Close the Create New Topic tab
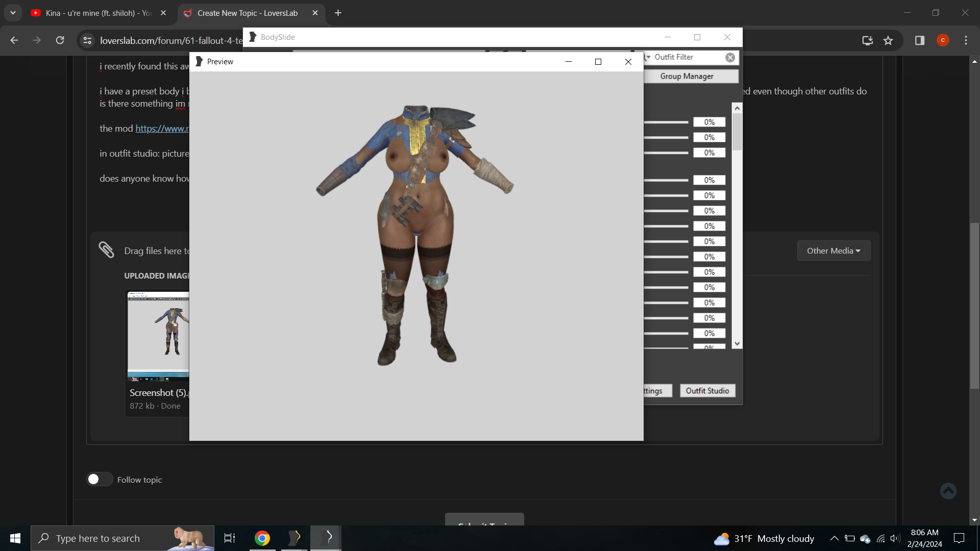The width and height of the screenshot is (980, 551). (x=315, y=13)
